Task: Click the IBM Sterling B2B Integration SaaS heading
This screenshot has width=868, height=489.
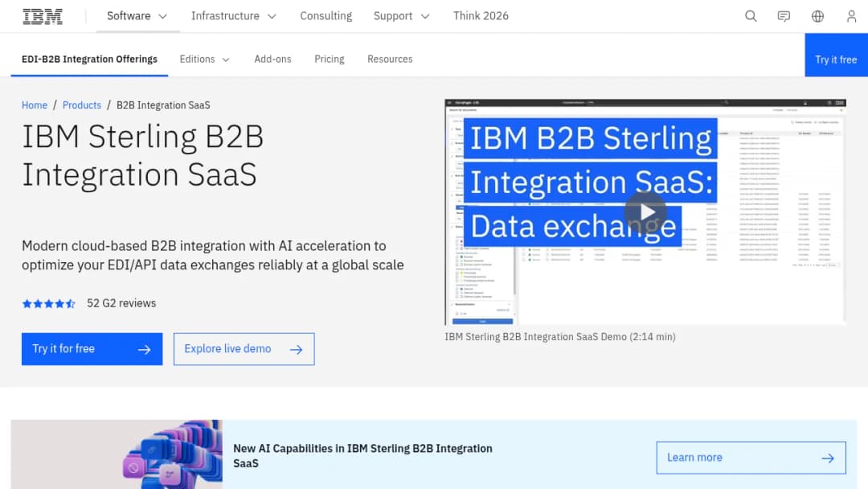Action: click(x=143, y=155)
